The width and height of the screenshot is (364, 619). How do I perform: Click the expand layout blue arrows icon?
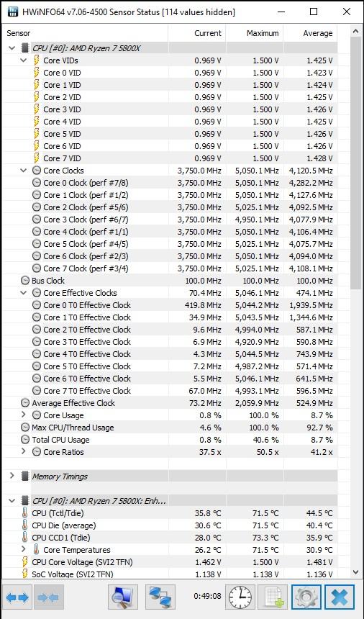[x=17, y=597]
